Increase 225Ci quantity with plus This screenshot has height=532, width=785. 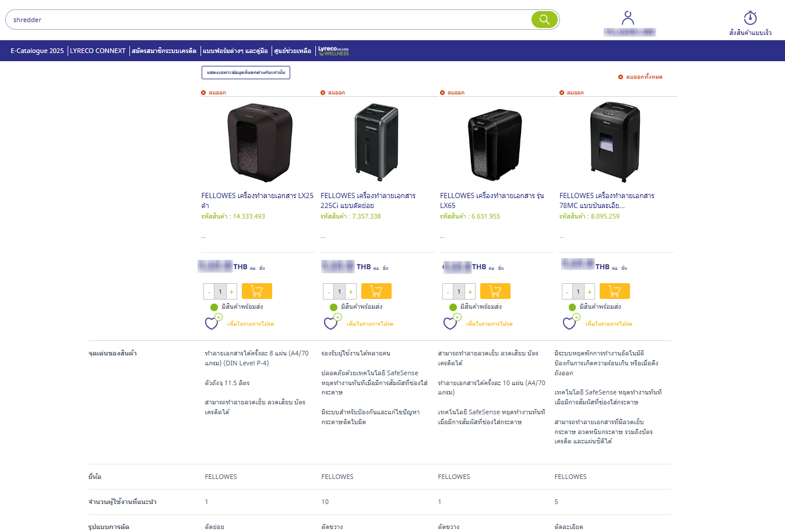pyautogui.click(x=351, y=291)
